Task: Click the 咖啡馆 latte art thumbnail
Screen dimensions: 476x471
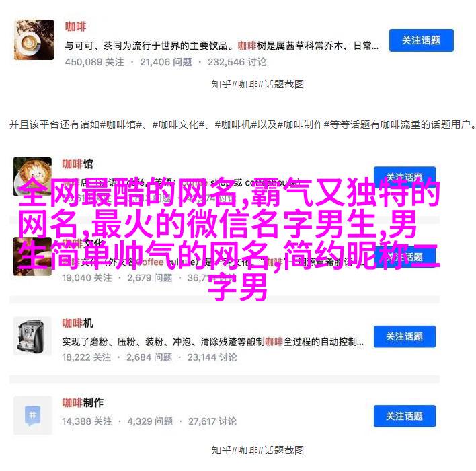Action: coord(32,175)
